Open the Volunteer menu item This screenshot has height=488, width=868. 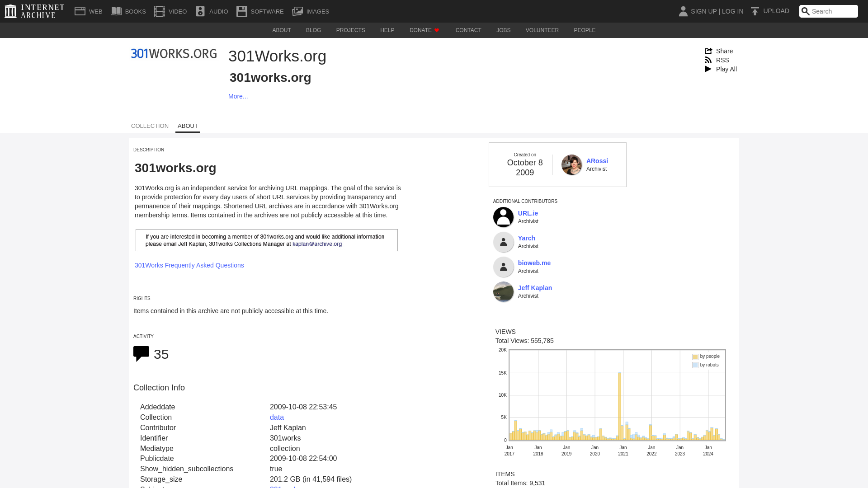tap(542, 30)
